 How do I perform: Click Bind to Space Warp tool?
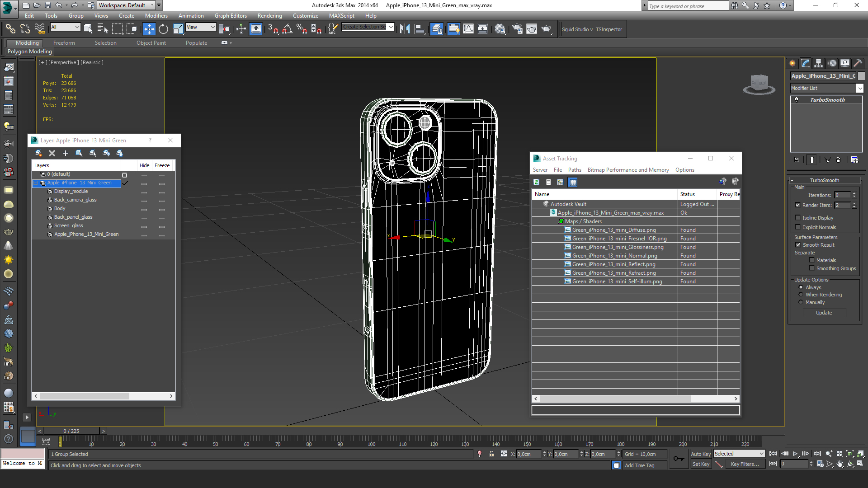point(40,29)
